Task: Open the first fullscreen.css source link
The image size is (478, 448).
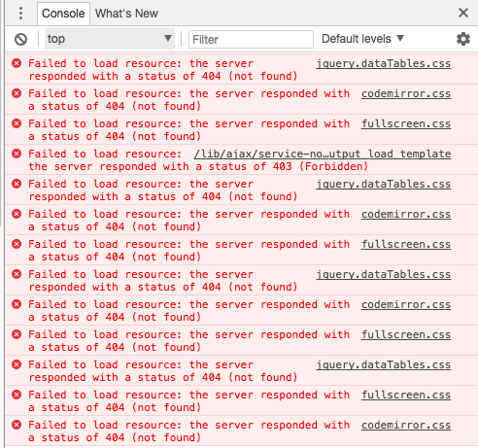Action: pos(406,124)
